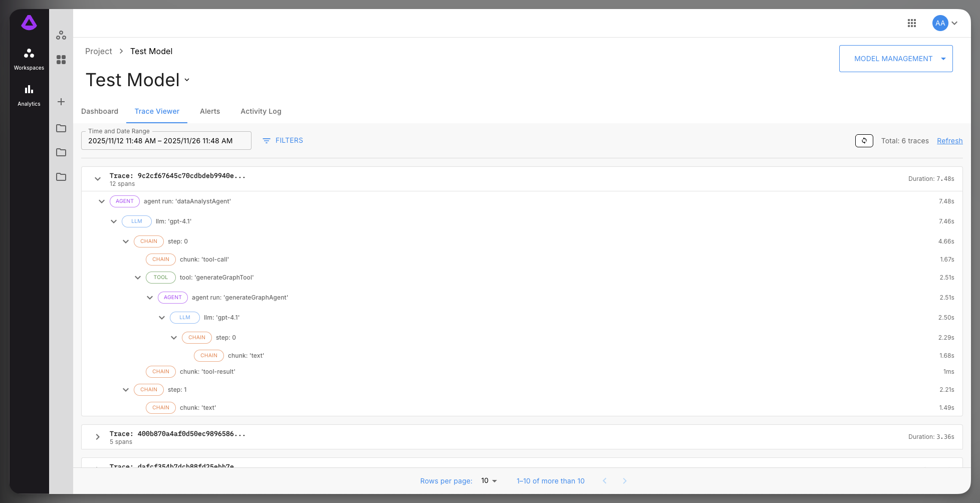Select the four-square grid sidebar icon

[x=61, y=60]
